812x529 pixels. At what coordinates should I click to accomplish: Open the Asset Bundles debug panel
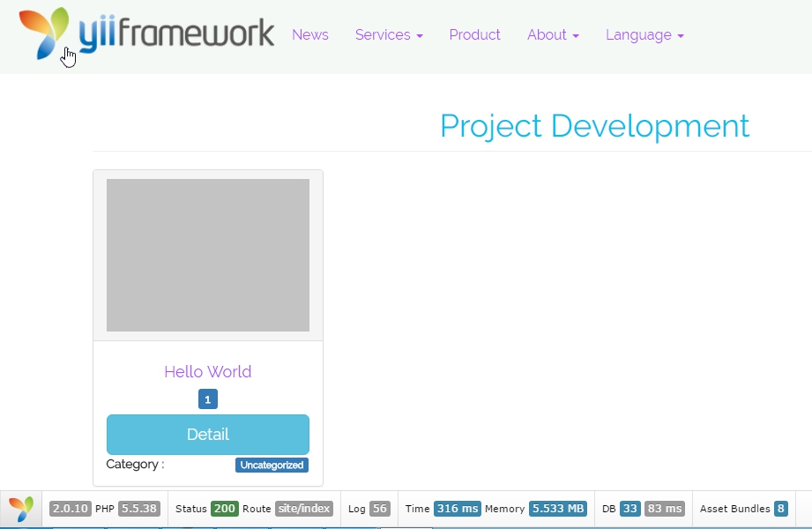point(743,509)
